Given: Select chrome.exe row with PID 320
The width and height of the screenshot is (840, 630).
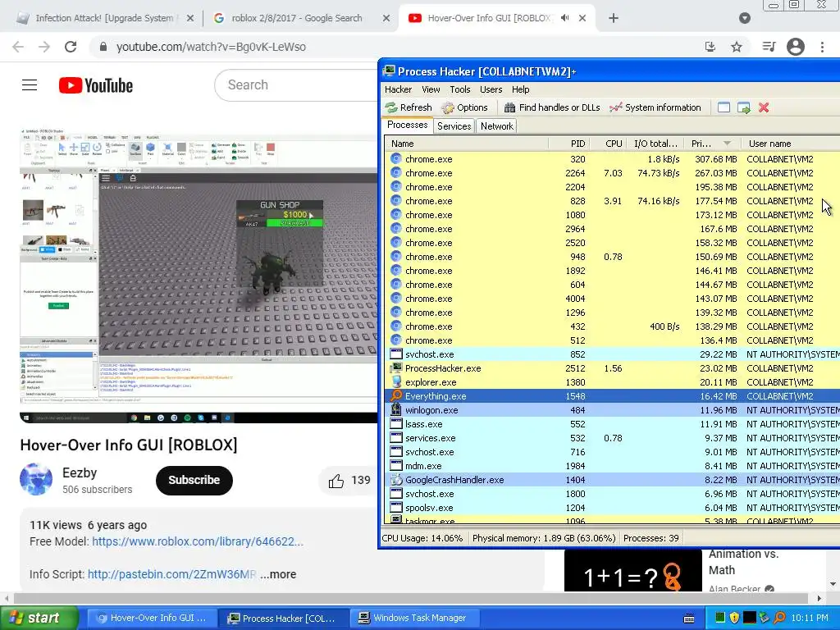Looking at the screenshot, I should pos(612,159).
